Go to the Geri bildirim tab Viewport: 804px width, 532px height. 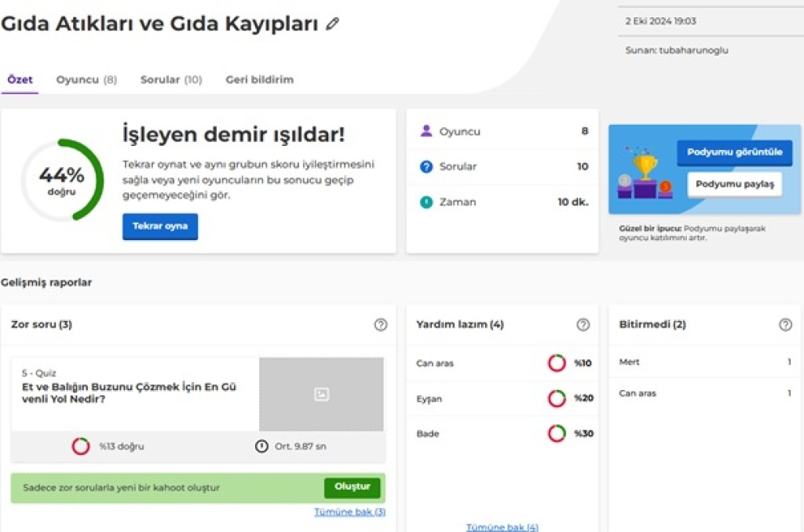click(x=259, y=80)
